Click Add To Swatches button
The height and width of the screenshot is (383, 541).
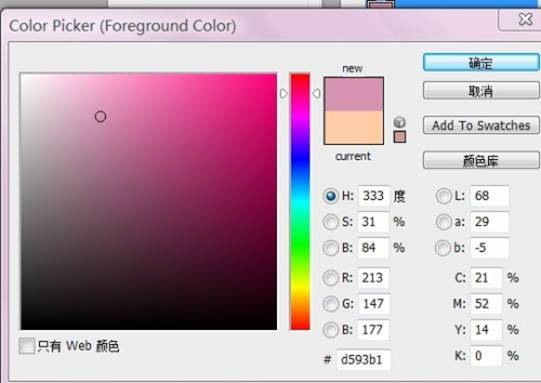[x=481, y=125]
